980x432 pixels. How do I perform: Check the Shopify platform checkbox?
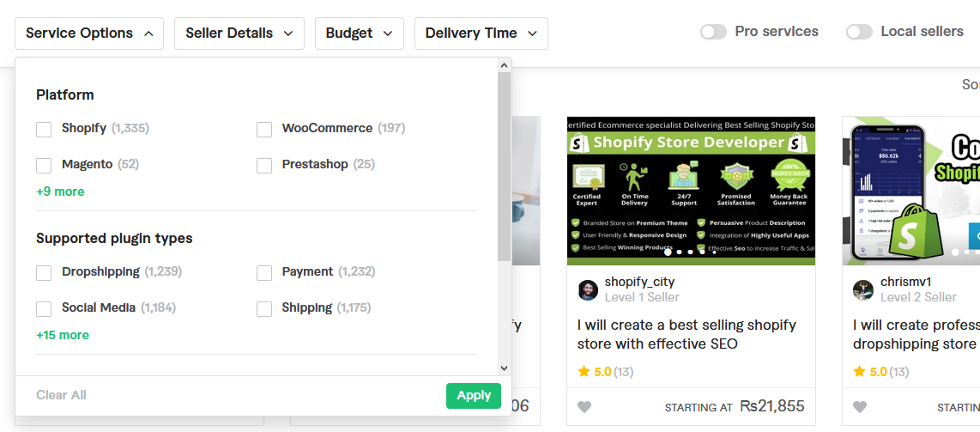click(44, 130)
